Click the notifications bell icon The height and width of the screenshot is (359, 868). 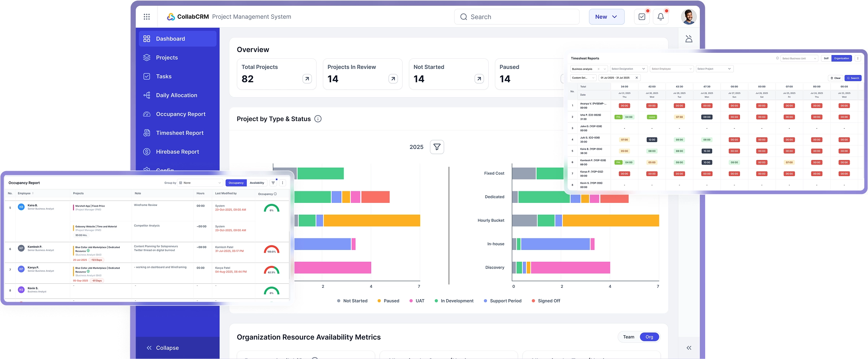pos(660,16)
